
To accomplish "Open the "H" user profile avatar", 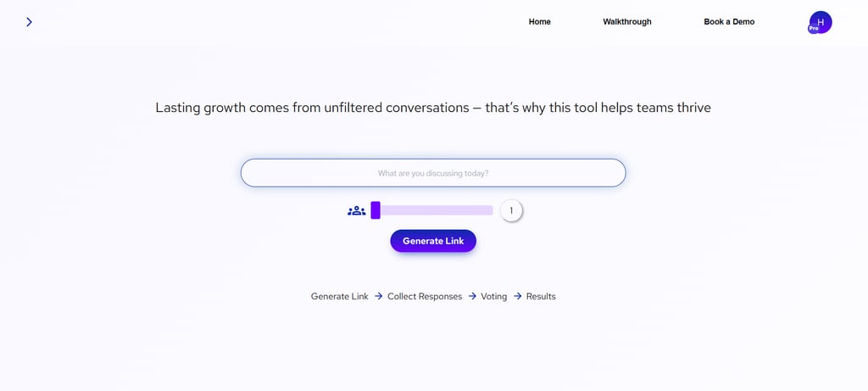I will (x=821, y=21).
